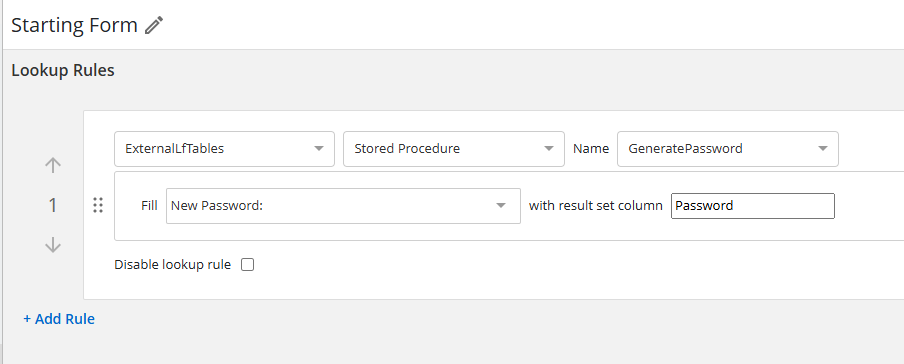Click the Stored Procedure dropdown caret
The height and width of the screenshot is (364, 904).
pos(549,149)
